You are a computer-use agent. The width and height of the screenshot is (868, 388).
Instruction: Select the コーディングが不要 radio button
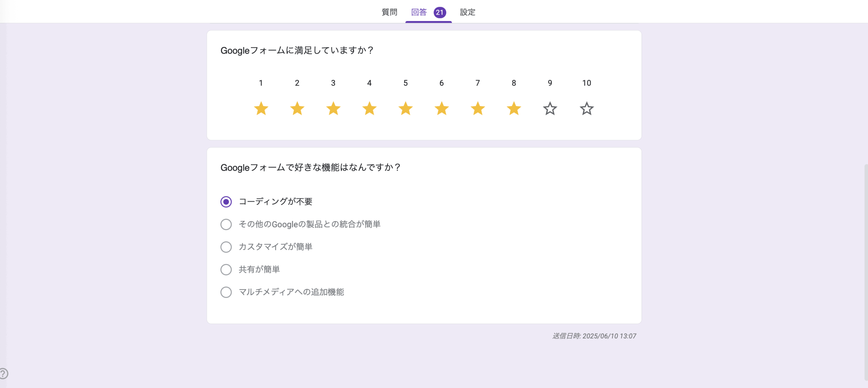(226, 202)
